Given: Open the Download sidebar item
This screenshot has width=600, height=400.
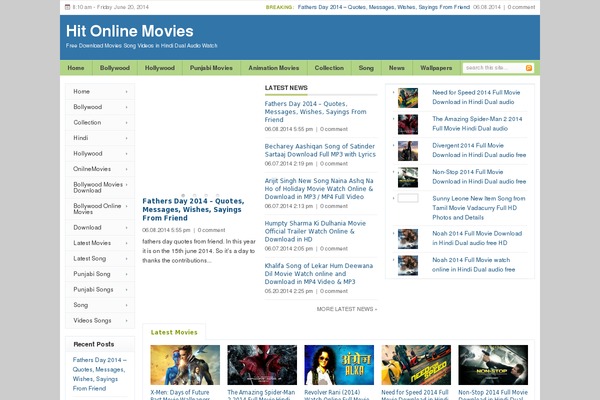Looking at the screenshot, I should click(100, 227).
